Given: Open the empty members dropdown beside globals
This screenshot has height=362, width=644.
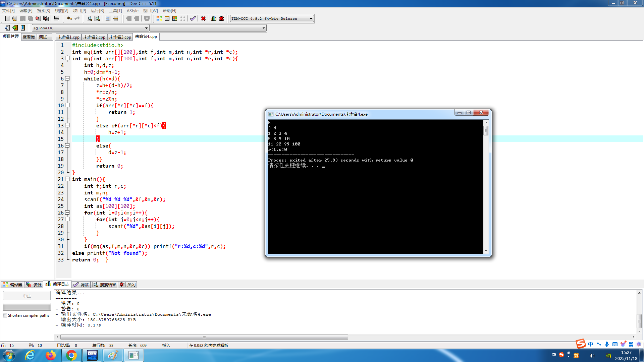Looking at the screenshot, I should [264, 28].
